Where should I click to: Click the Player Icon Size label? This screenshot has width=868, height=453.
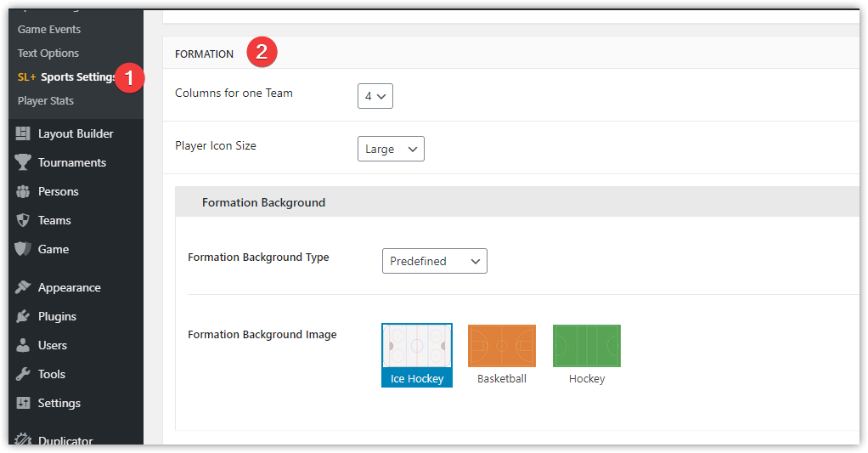click(x=216, y=145)
